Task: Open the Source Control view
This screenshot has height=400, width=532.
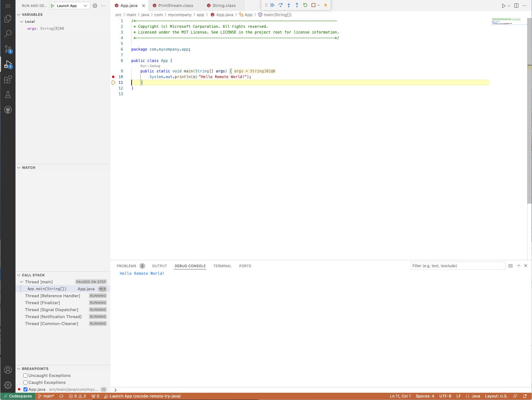Action: click(8, 49)
